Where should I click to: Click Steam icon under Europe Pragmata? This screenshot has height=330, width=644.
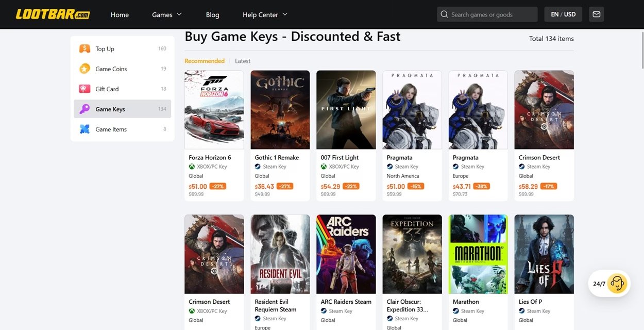[x=455, y=167]
